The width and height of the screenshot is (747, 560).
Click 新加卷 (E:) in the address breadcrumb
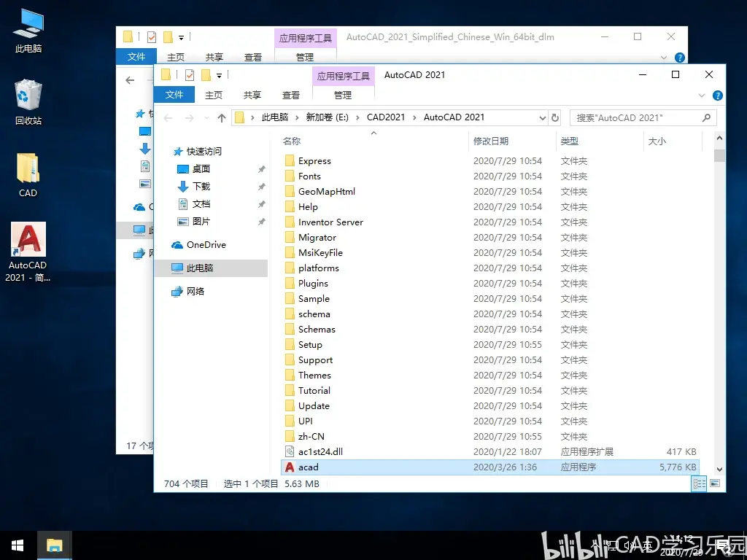tap(328, 117)
